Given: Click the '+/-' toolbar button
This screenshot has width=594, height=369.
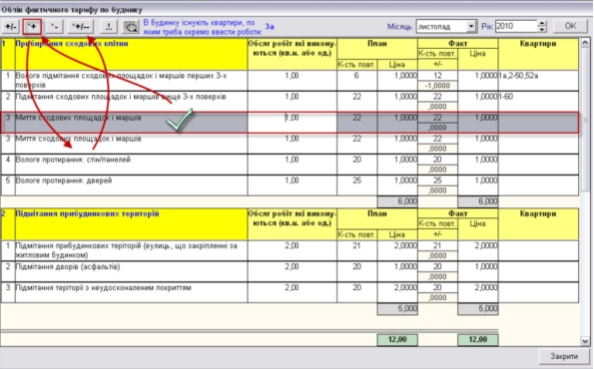Looking at the screenshot, I should click(11, 27).
